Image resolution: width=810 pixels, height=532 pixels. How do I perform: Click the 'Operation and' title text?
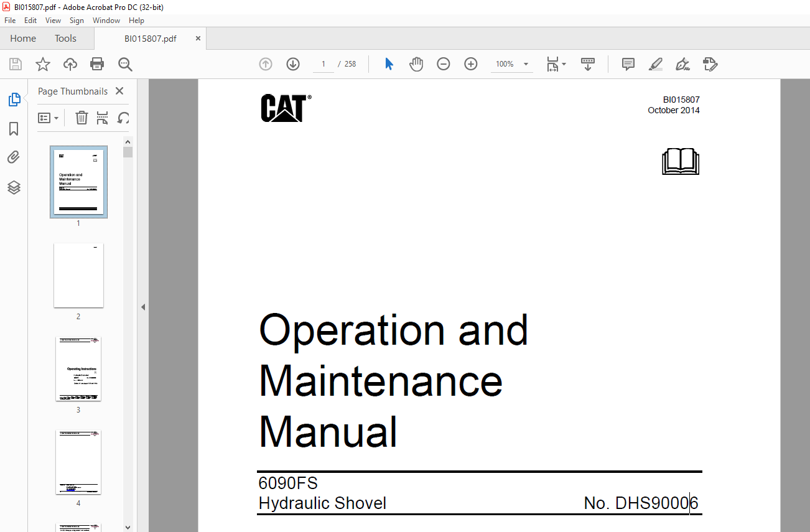394,330
